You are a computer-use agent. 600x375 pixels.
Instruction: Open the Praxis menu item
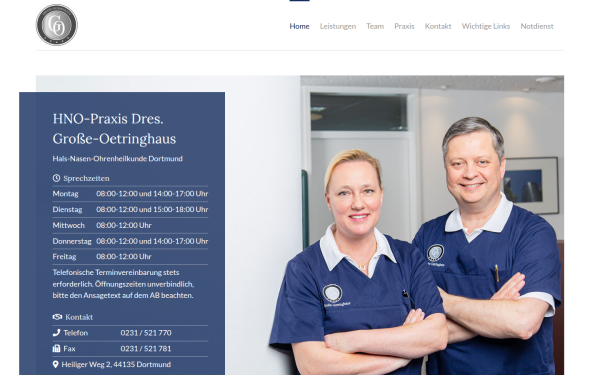coord(404,26)
